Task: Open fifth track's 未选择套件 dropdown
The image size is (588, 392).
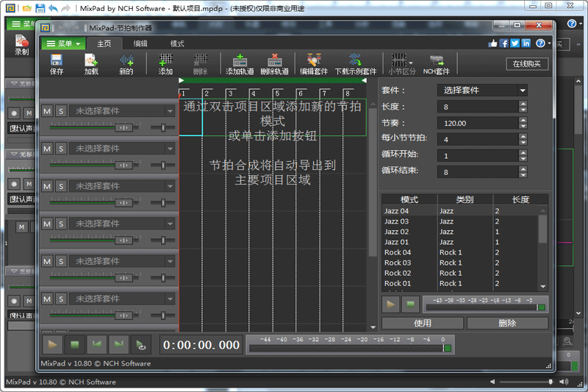Action: [x=122, y=262]
